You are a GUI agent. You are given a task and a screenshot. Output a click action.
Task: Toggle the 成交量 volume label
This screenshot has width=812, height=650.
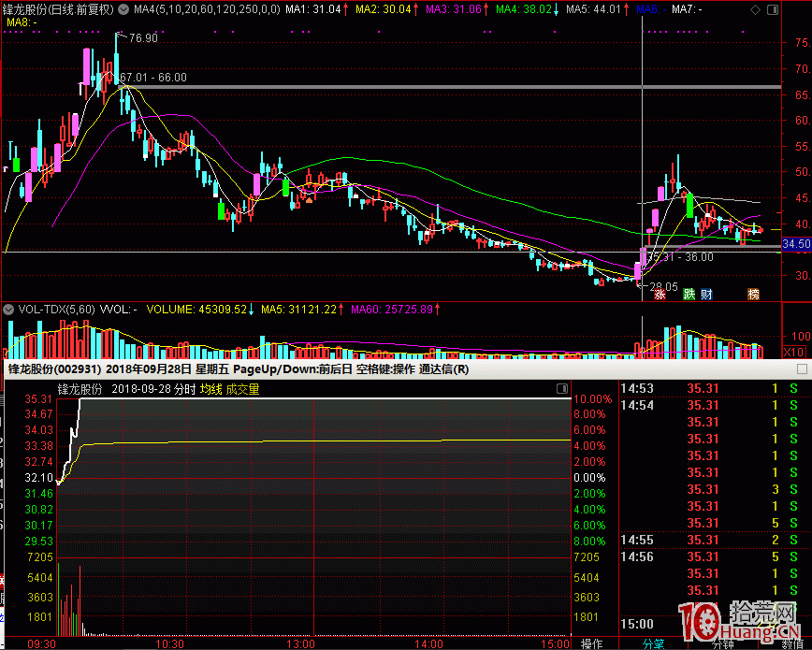pos(242,389)
